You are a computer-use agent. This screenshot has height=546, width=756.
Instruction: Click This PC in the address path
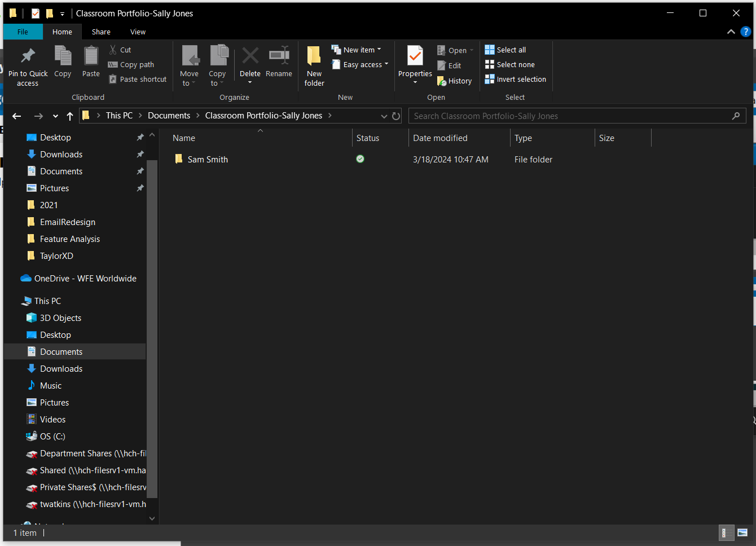119,116
